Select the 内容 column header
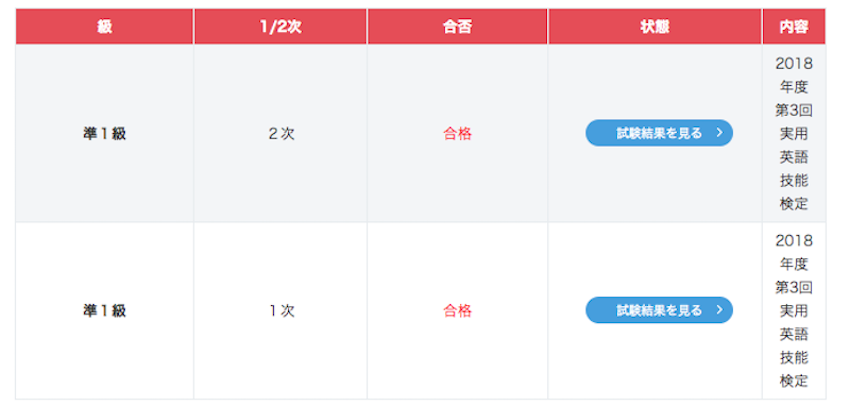 click(793, 27)
